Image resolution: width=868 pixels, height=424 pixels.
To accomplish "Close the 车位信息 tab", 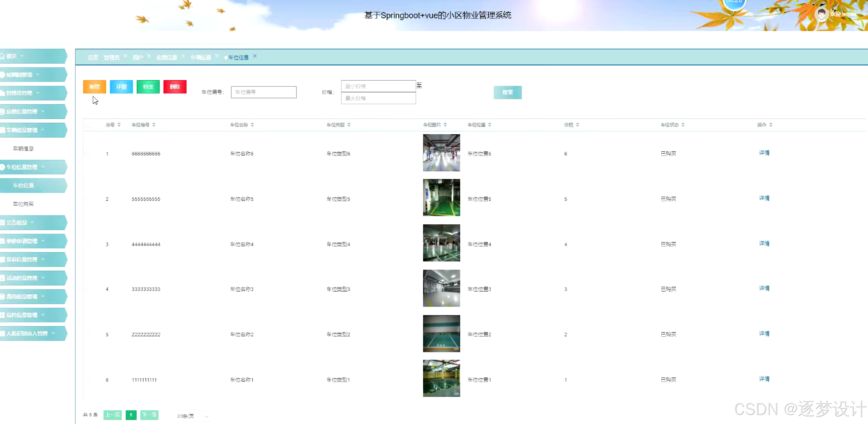I will tap(255, 56).
